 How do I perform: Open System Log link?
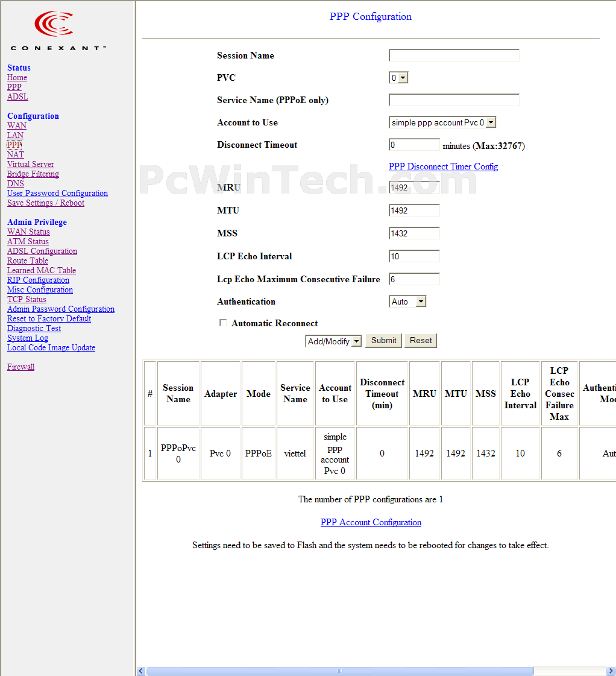(x=28, y=338)
